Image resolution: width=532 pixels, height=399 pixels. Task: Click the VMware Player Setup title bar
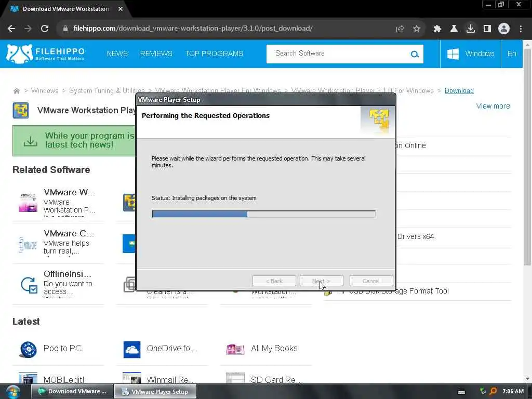265,100
